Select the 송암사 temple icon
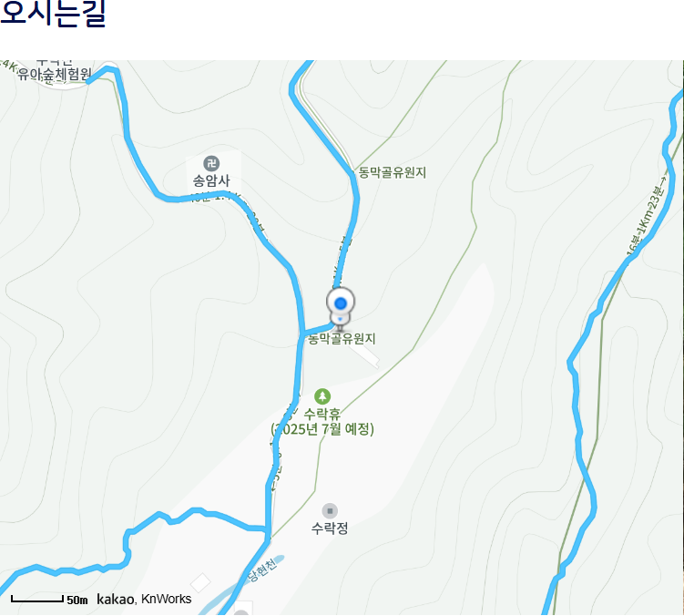The height and width of the screenshot is (616, 684). point(211,164)
